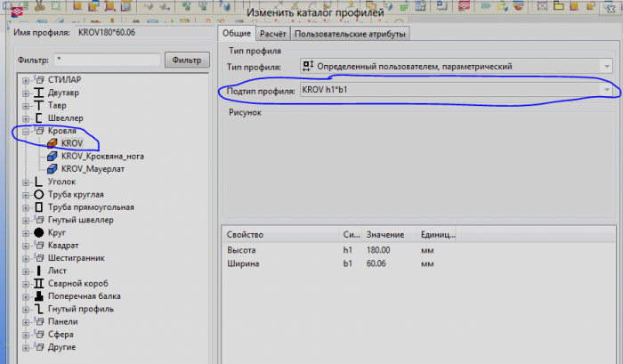
Task: Click the 180.00 value cell
Action: point(378,250)
